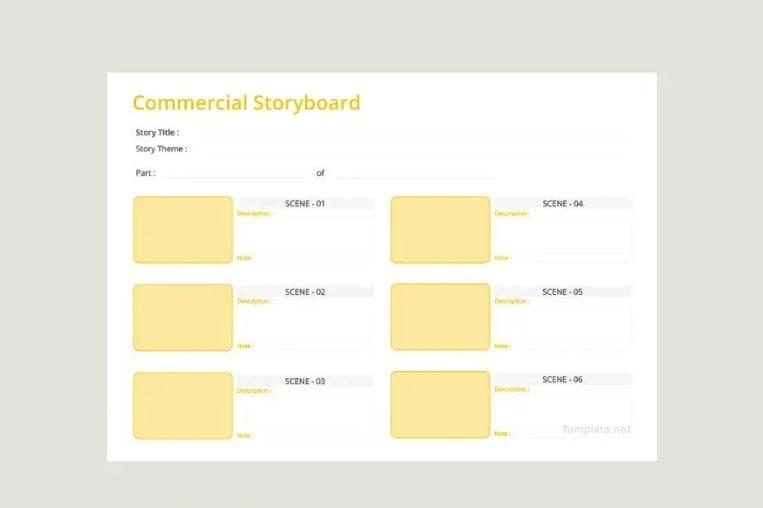The image size is (763, 508).
Task: Click the Description label under Scene 01
Action: [x=254, y=214]
